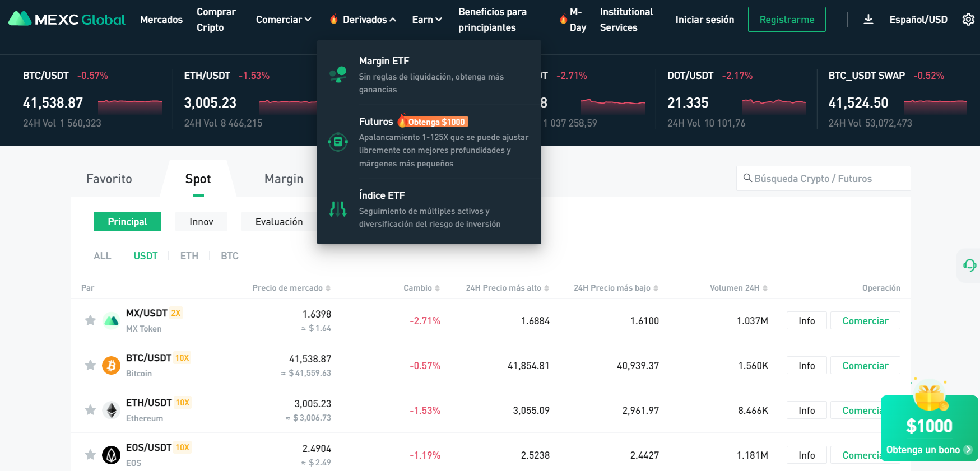980x471 pixels.
Task: Click the MX Token coin icon
Action: pyautogui.click(x=112, y=321)
